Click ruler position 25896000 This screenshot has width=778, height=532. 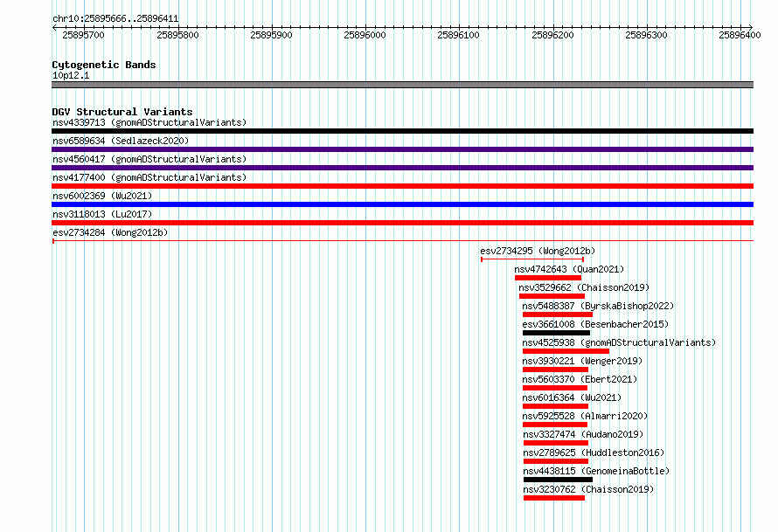coord(365,35)
